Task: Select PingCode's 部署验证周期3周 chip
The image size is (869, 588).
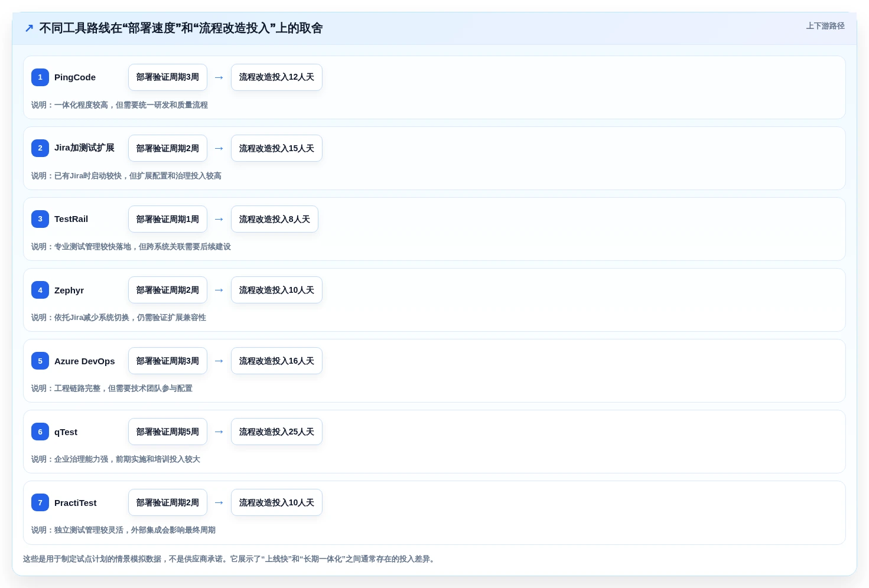Action: pos(168,77)
